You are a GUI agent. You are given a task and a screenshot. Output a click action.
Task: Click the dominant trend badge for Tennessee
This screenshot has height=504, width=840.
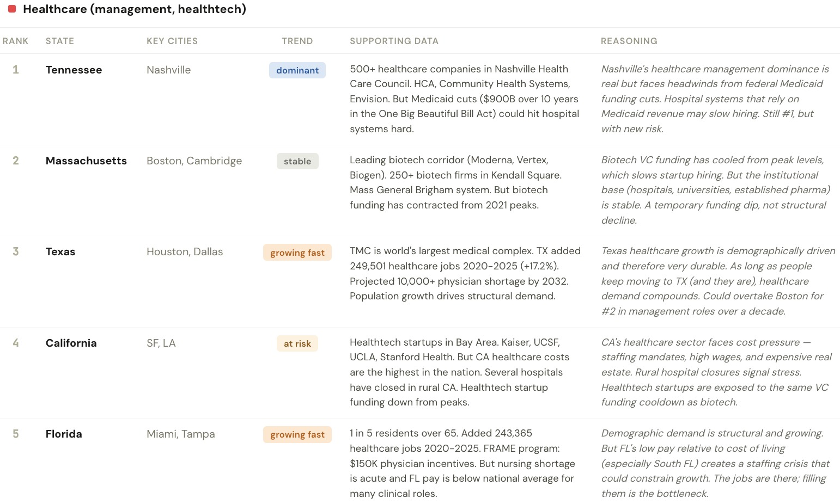point(297,70)
